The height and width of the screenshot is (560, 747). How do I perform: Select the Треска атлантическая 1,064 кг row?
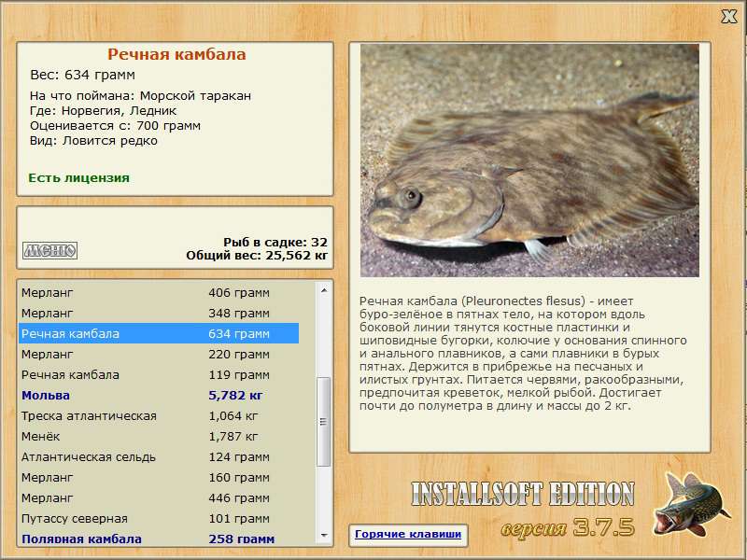point(159,415)
